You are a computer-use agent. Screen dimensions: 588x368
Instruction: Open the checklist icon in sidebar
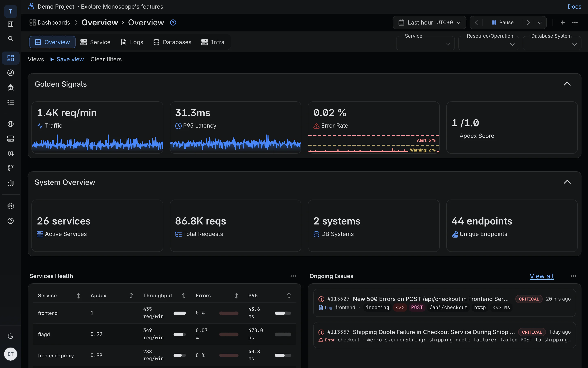pyautogui.click(x=10, y=102)
